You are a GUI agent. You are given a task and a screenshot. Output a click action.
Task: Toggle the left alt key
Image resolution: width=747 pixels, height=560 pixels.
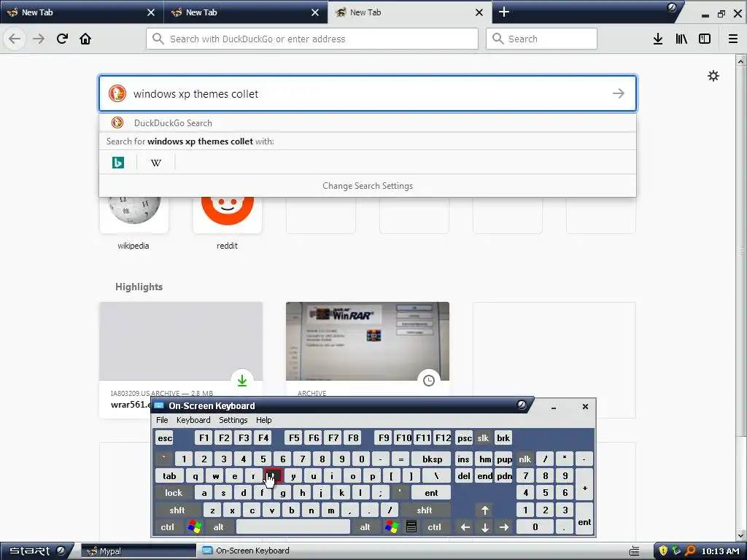pos(219,527)
